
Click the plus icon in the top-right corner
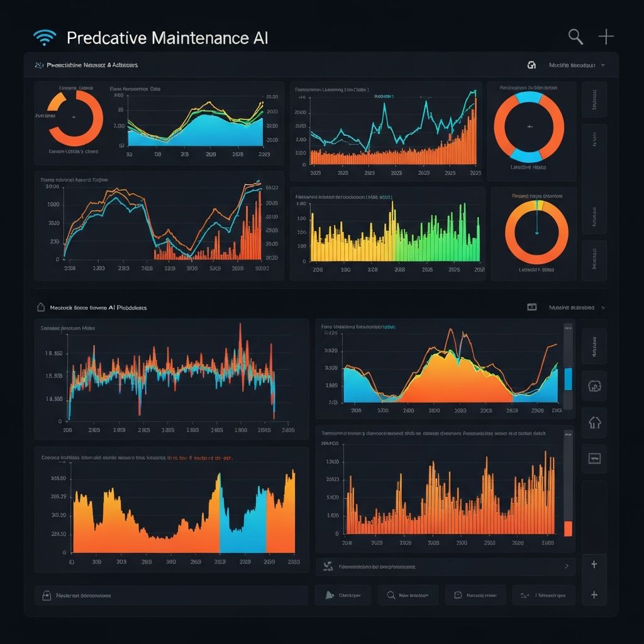point(606,36)
